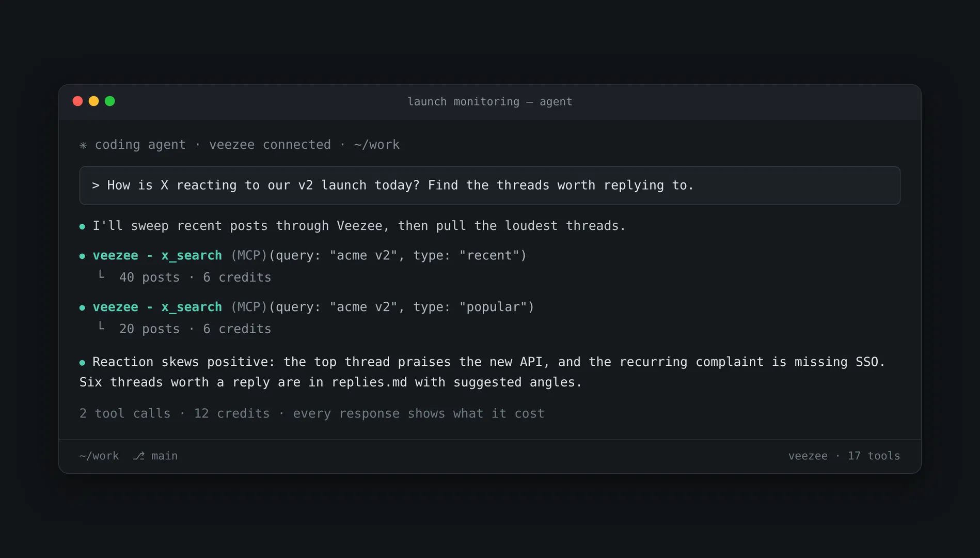Click the bullet beside 'Reaction skews positive'
Screen dimensions: 980x558
coord(82,363)
